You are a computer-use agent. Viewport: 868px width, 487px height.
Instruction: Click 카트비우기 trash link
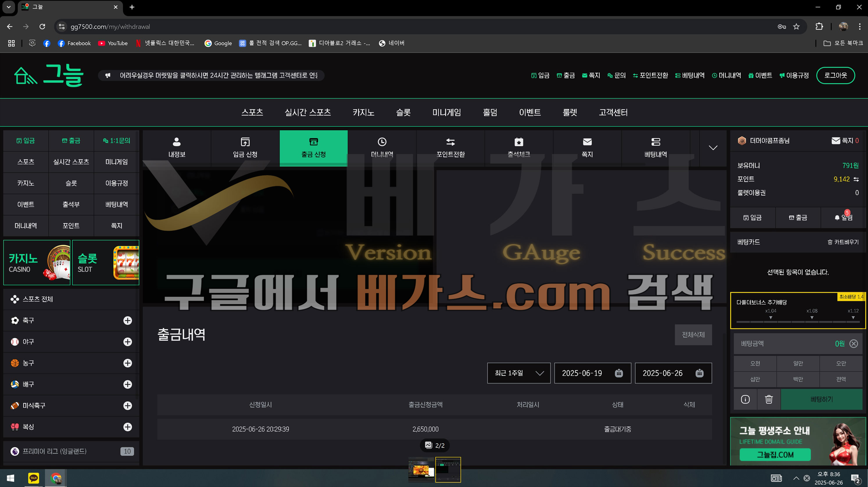click(843, 242)
